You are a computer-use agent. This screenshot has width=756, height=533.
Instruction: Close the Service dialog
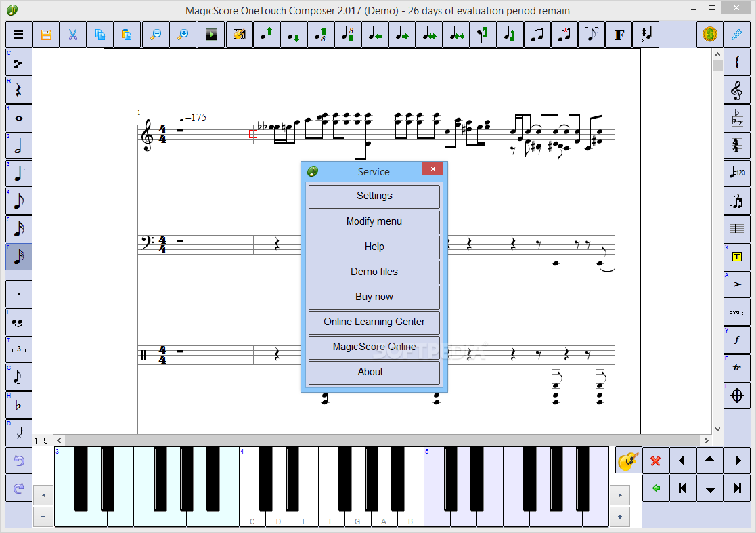pos(433,169)
